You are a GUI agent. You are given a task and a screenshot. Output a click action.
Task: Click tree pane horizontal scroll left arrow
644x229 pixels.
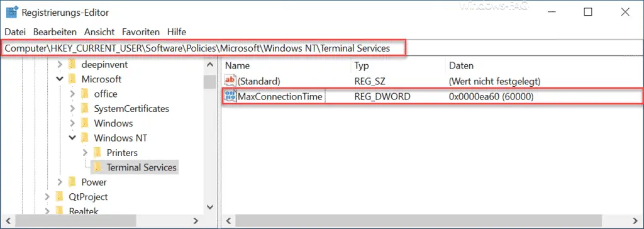(8, 221)
